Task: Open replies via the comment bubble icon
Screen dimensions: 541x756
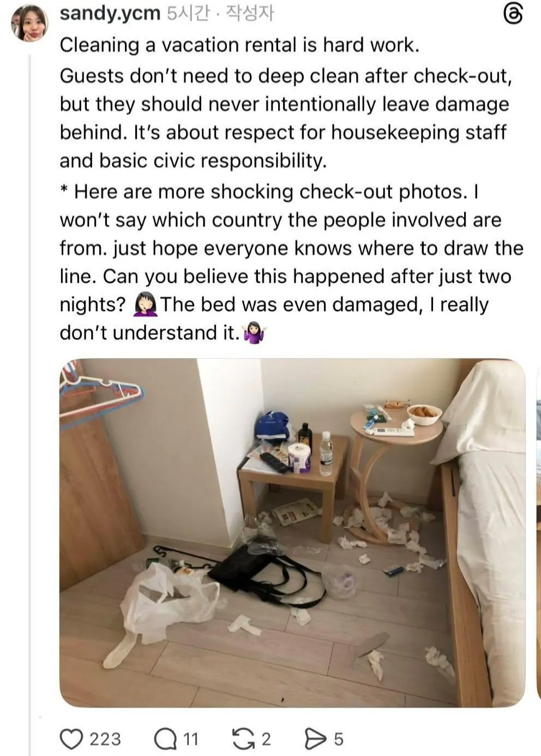Action: click(165, 739)
